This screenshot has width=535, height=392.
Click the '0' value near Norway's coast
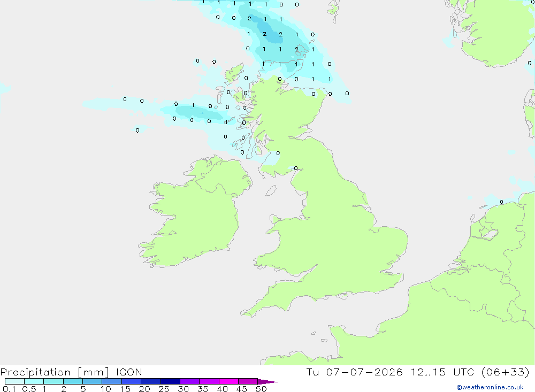click(x=529, y=63)
